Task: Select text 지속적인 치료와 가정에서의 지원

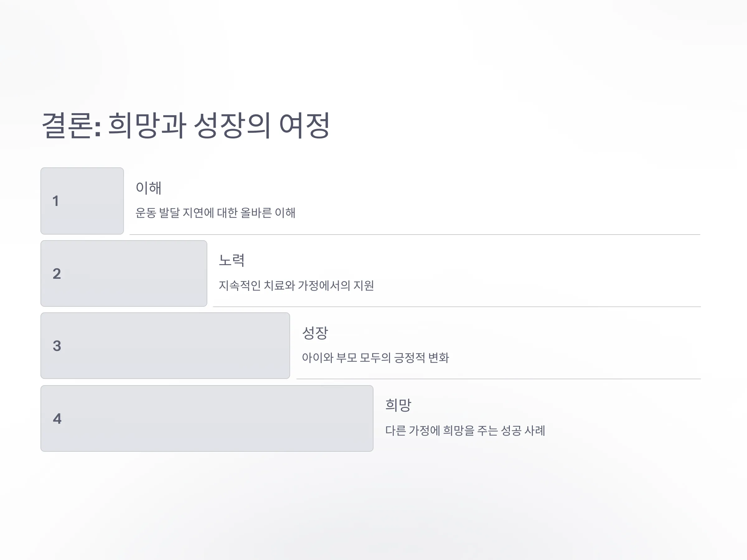Action: tap(297, 286)
